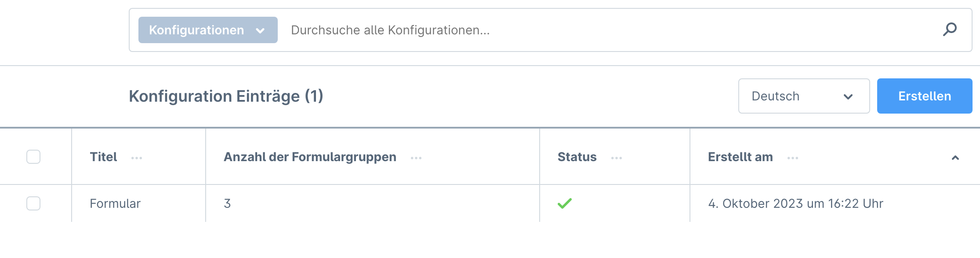Sort by the Titel column header
980x258 pixels.
click(x=103, y=157)
